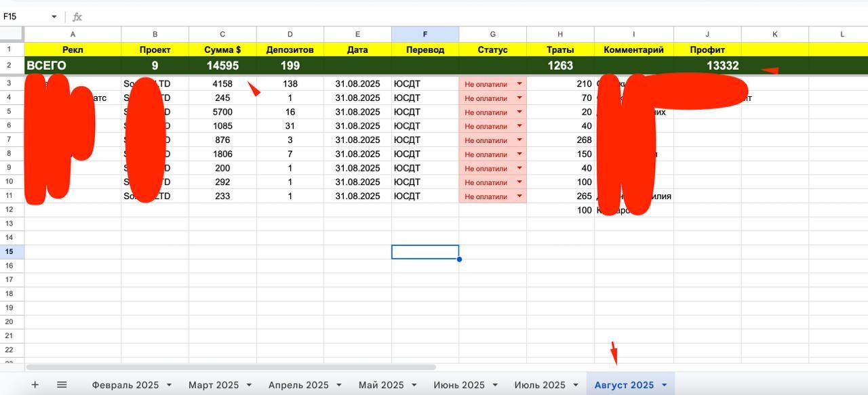Click the "Сумма $" header cell
Viewport: 868px width, 395px height.
click(222, 49)
